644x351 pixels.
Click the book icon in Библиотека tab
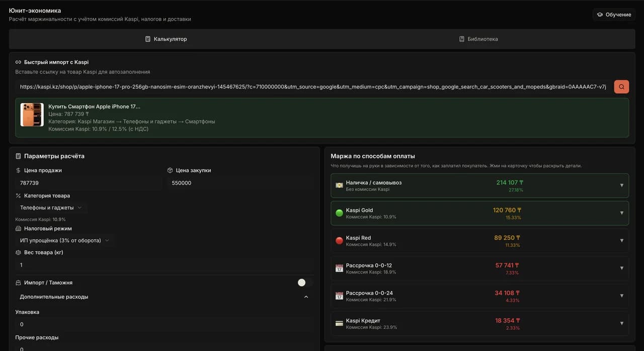(461, 39)
